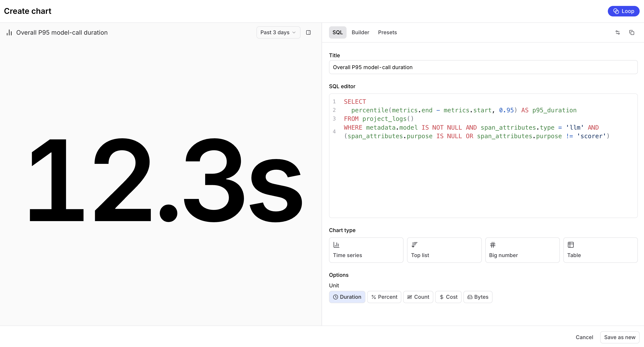Image resolution: width=644 pixels, height=347 pixels.
Task: Click the preview title 'Overall P95 model-call duration'
Action: click(62, 32)
